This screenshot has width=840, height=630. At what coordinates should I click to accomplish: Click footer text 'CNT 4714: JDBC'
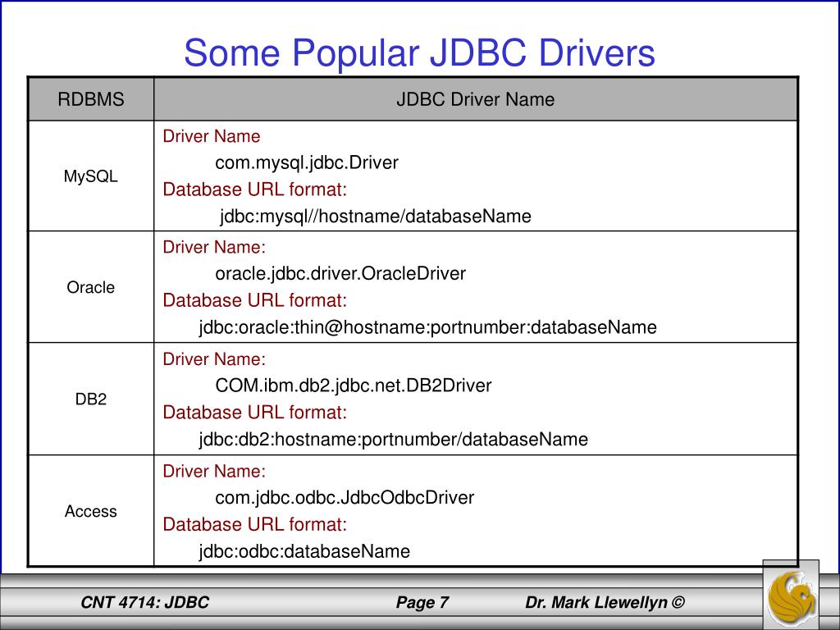(144, 603)
